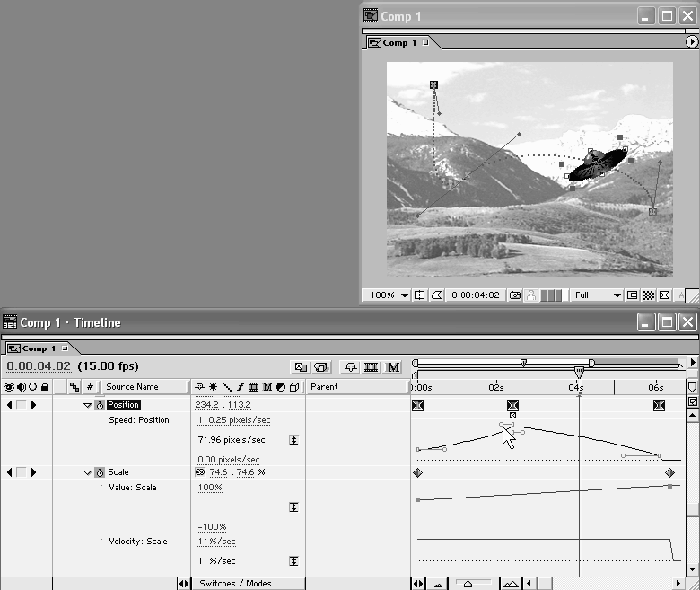Viewport: 700px width, 590px height.
Task: Open the 100% magnification dropdown
Action: (x=388, y=295)
